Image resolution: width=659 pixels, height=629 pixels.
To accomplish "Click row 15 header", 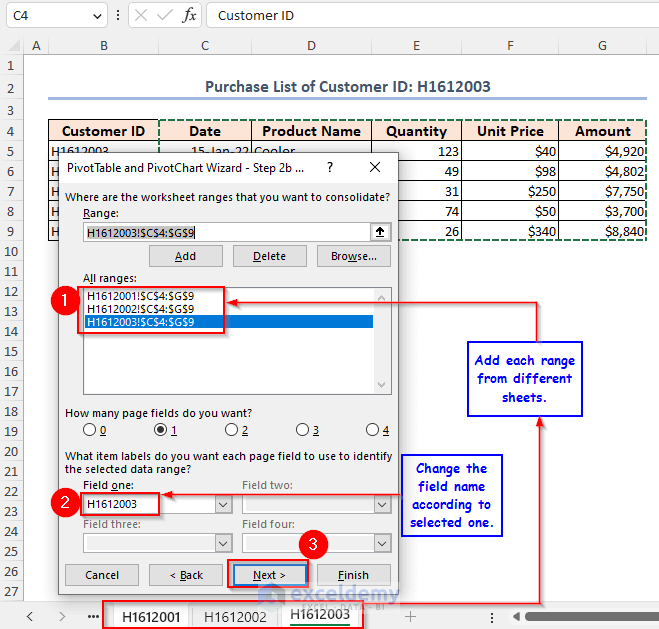I will point(11,351).
